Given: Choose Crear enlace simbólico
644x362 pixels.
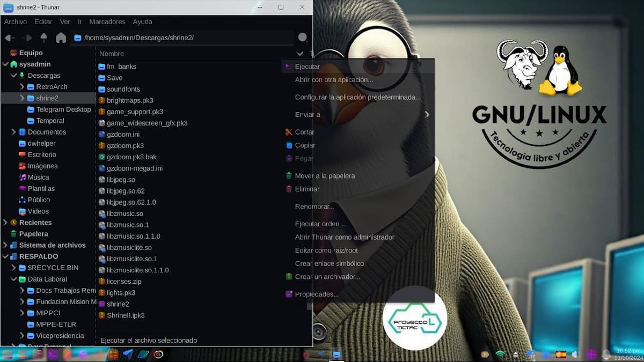Looking at the screenshot, I should 357,264.
